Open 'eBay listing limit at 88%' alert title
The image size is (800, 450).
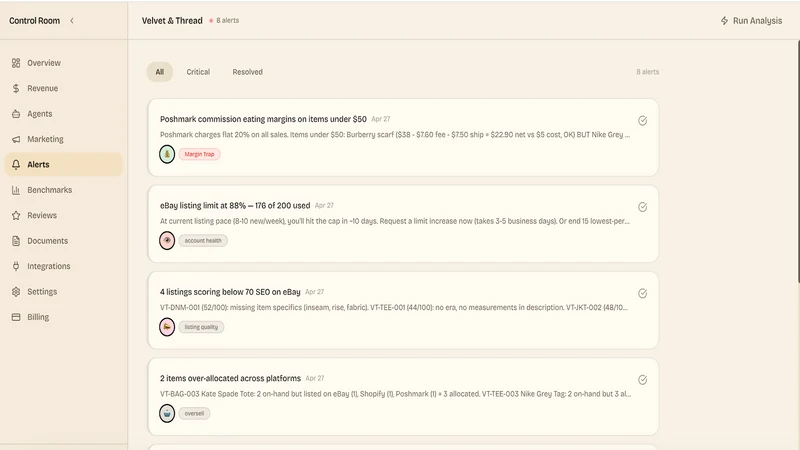pos(235,206)
